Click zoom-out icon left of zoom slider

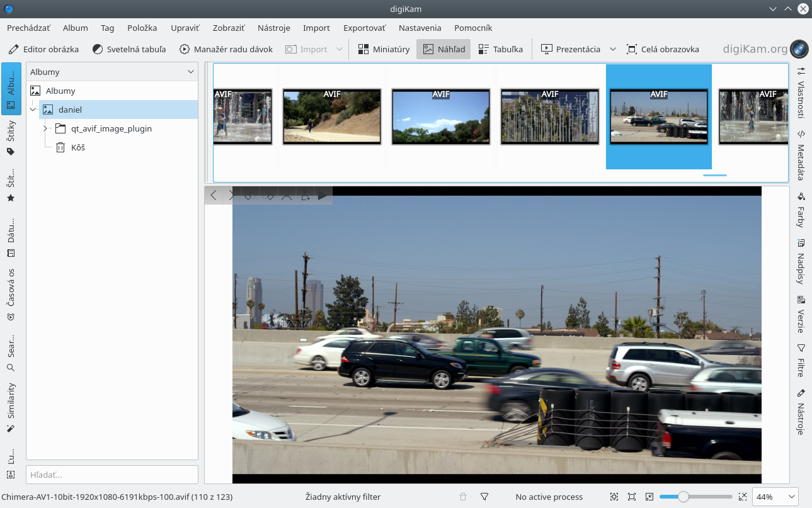click(649, 497)
